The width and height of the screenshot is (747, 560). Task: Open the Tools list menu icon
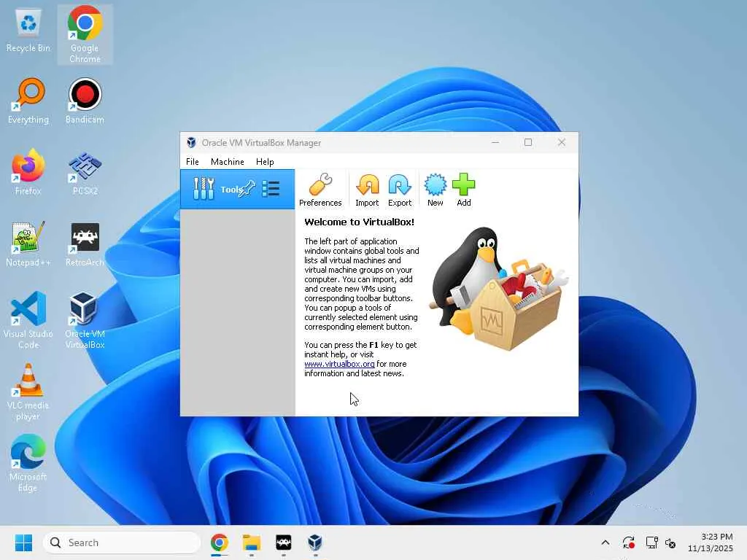pyautogui.click(x=271, y=189)
